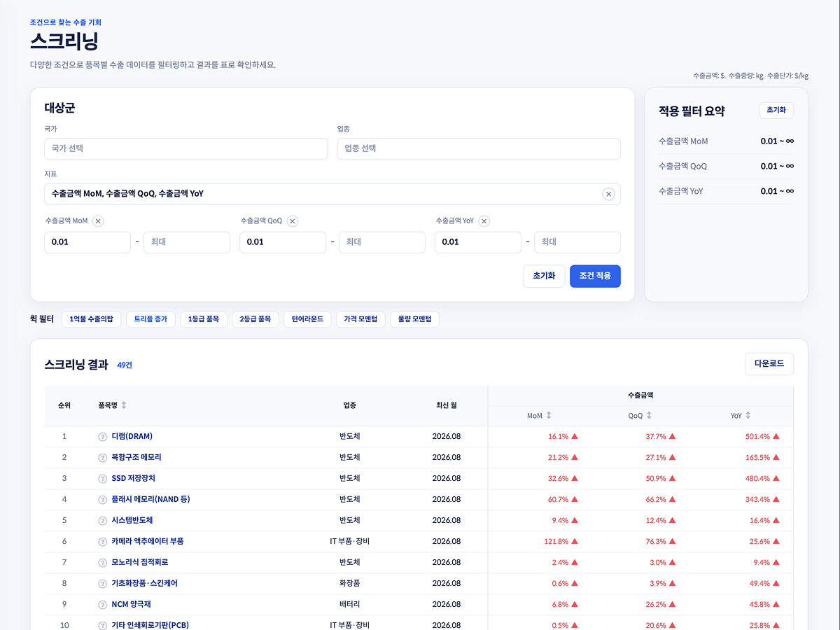Image resolution: width=840 pixels, height=630 pixels.
Task: Focus the 수출금액 MoM minimum input
Action: coord(87,242)
